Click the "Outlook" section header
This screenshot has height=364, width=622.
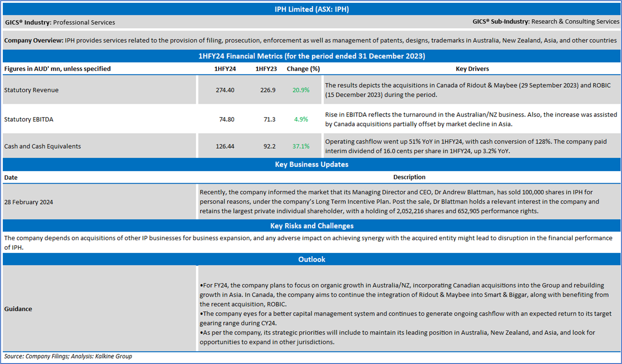[x=311, y=259]
